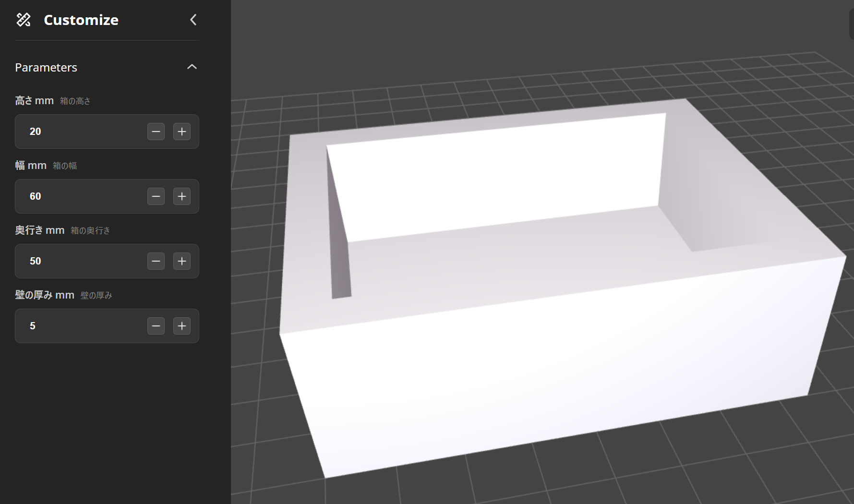Click the 箱の高さ description label

coord(75,101)
